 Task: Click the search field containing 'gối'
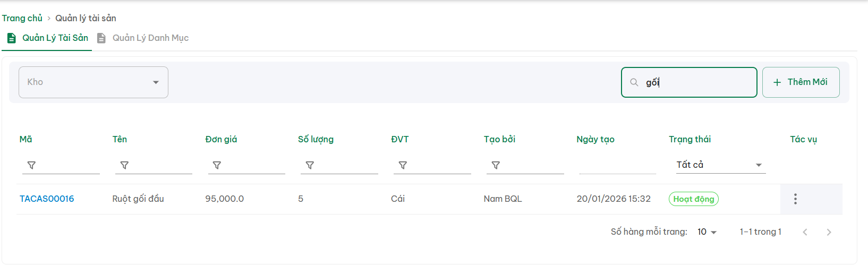[x=696, y=82]
